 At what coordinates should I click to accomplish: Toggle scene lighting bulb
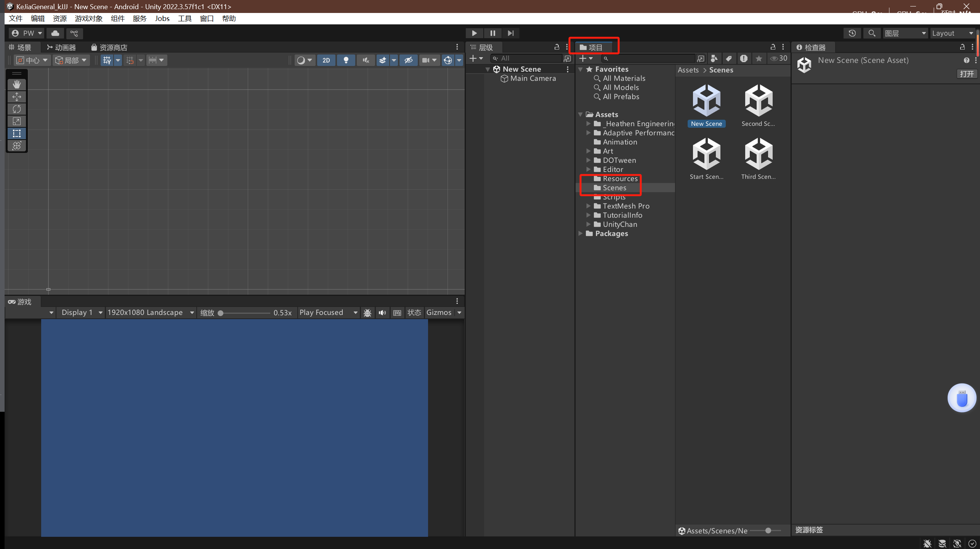click(346, 60)
